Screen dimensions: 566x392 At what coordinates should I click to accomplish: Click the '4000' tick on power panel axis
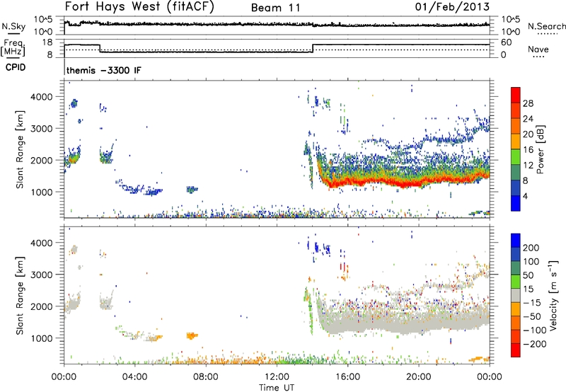tap(42, 97)
